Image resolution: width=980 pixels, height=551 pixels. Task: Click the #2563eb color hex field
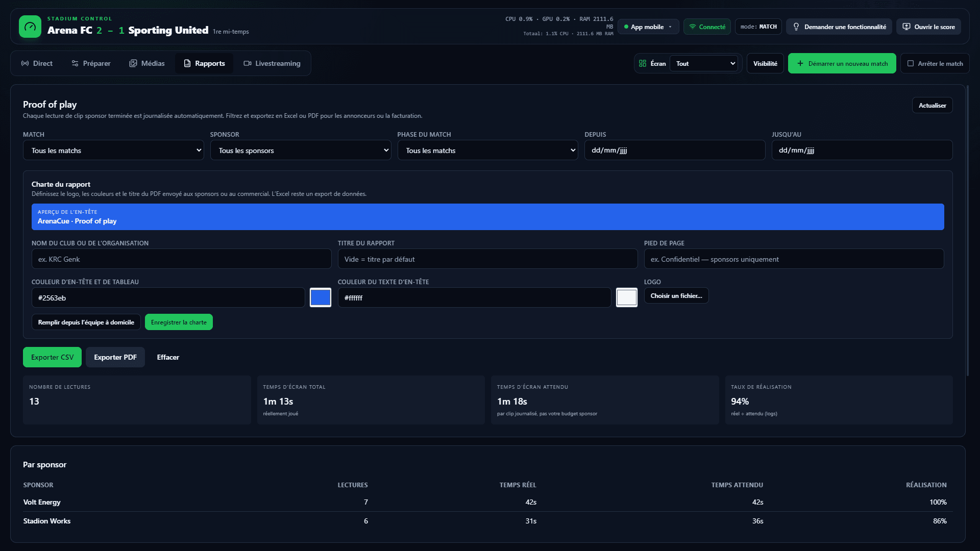168,297
